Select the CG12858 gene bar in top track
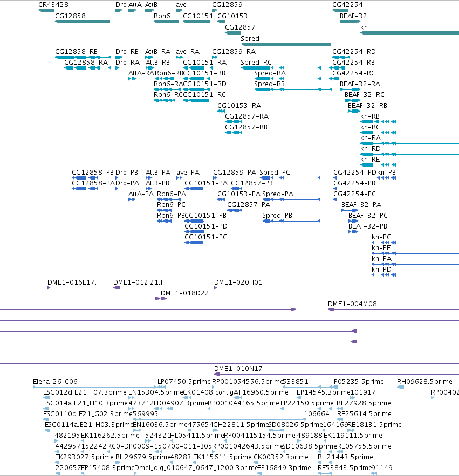 click(83, 22)
